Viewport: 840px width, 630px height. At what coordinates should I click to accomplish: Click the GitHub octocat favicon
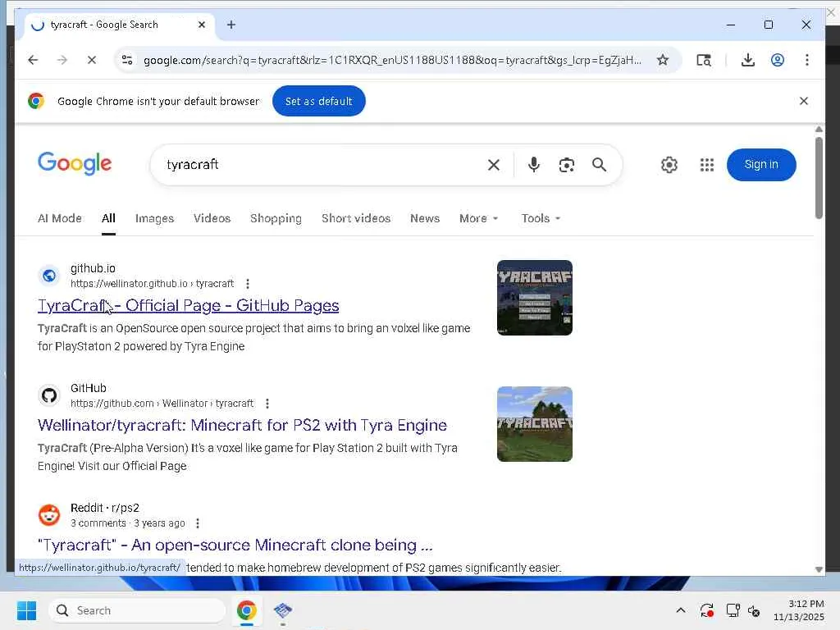(49, 395)
